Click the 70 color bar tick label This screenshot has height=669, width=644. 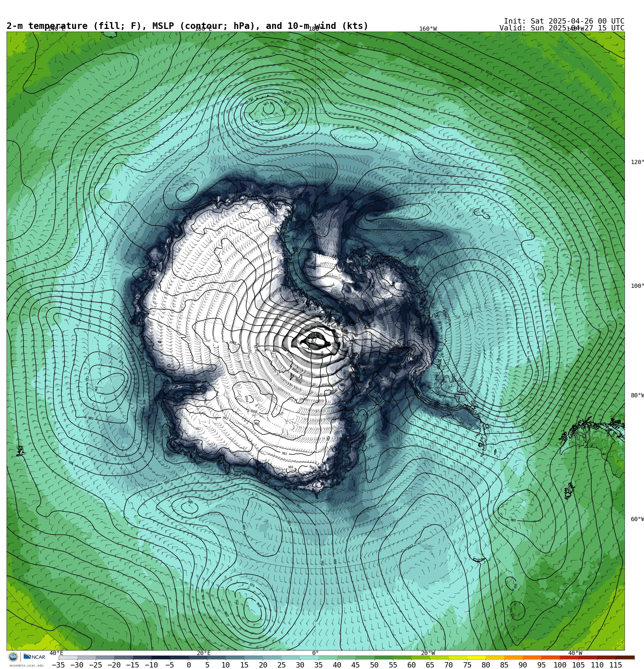pyautogui.click(x=448, y=665)
